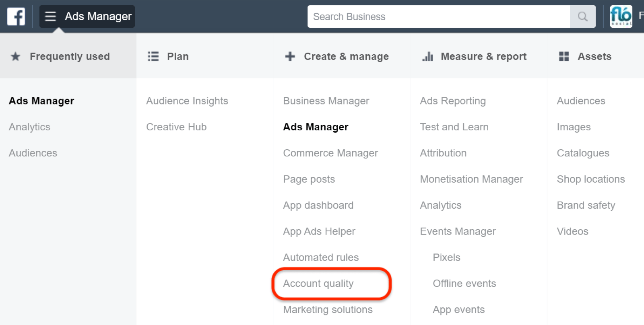Image resolution: width=644 pixels, height=325 pixels.
Task: Open Automated rules menu entry
Action: 321,257
